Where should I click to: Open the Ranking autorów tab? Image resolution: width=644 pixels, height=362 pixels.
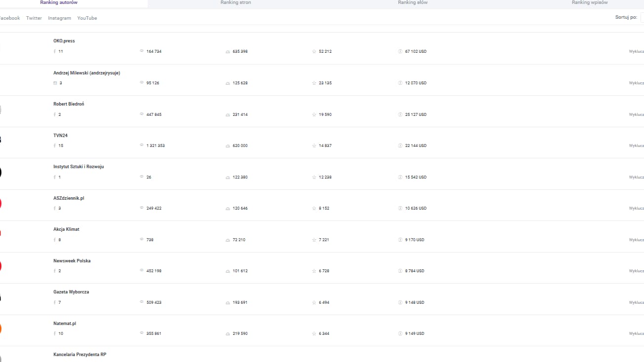[59, 2]
